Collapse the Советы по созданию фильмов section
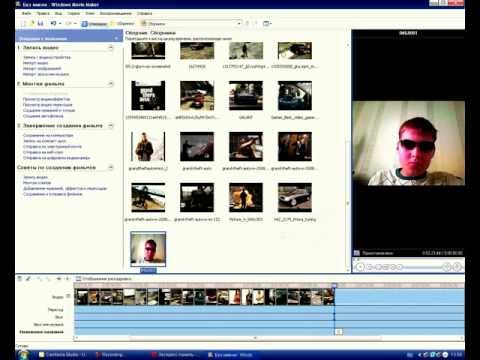This screenshot has height=360, width=480. [111, 167]
